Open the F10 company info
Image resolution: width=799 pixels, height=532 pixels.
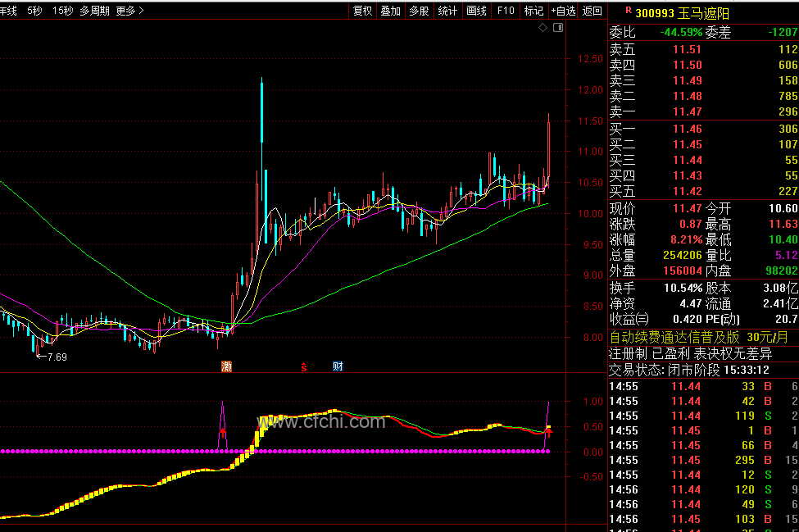click(506, 11)
